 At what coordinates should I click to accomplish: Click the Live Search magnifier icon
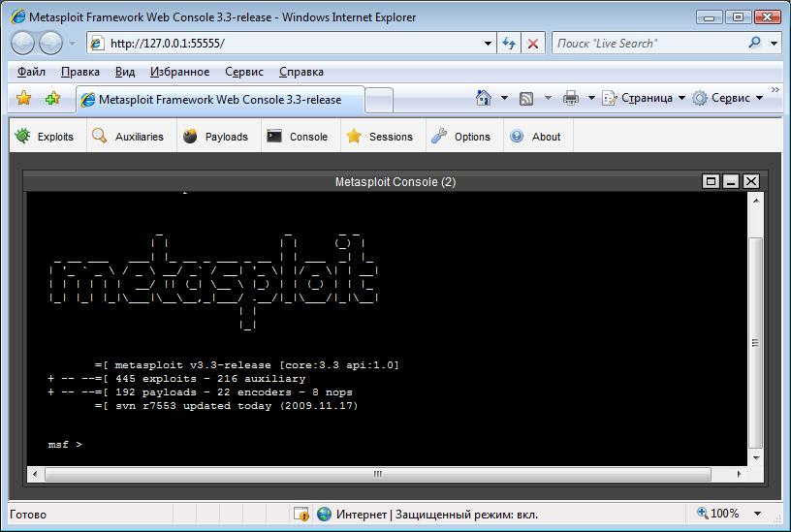755,43
